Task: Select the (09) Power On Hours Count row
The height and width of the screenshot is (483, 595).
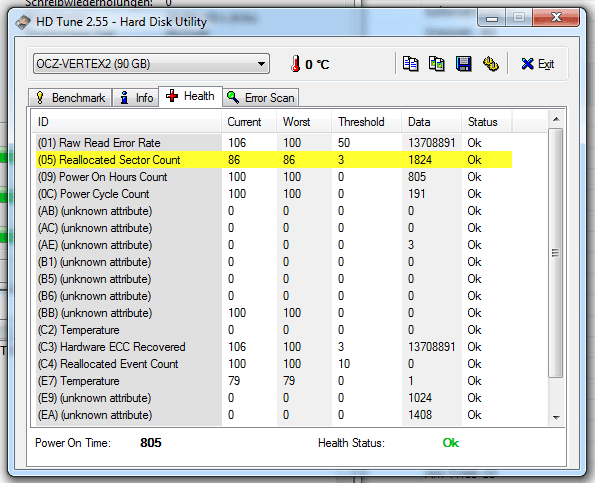Action: click(274, 177)
